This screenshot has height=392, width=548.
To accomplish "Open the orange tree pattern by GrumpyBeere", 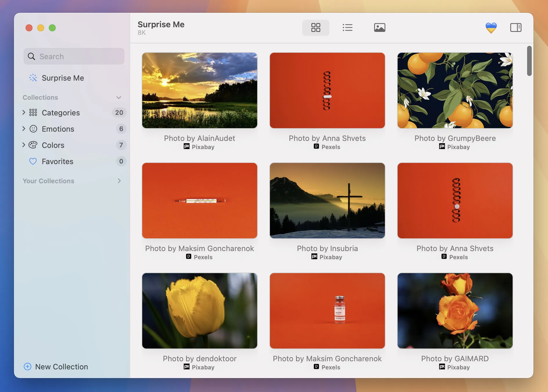I will [x=455, y=90].
